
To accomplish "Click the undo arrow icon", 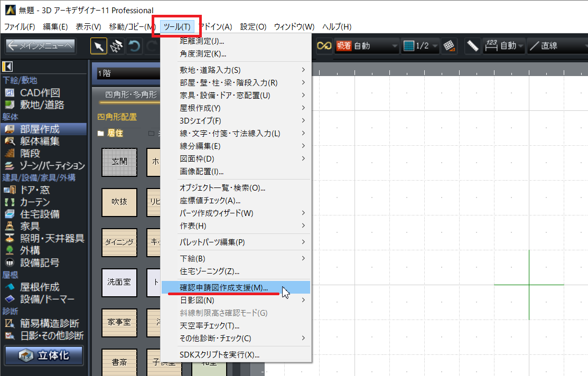I will [x=135, y=46].
